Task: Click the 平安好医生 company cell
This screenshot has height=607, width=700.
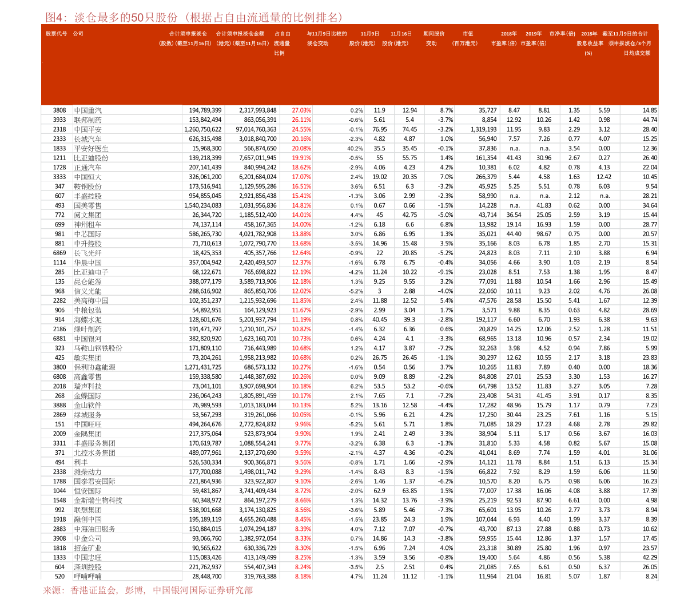Action: click(x=92, y=148)
